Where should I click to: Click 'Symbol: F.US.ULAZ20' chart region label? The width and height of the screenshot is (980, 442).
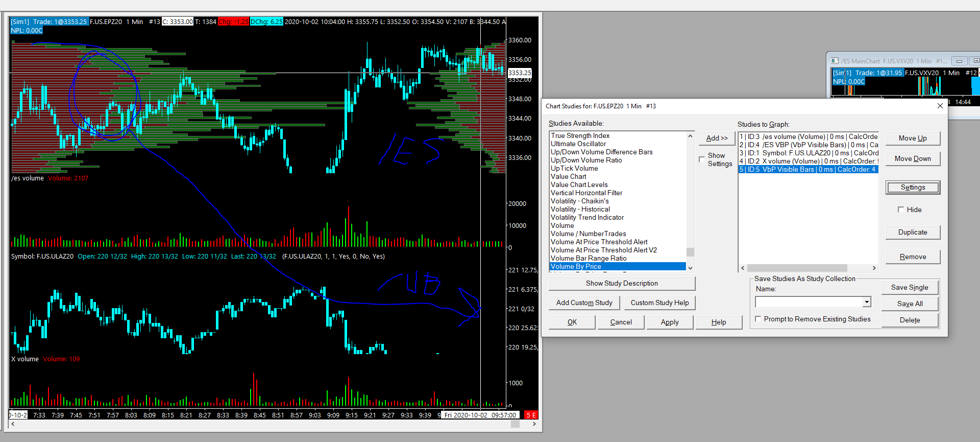pyautogui.click(x=42, y=256)
